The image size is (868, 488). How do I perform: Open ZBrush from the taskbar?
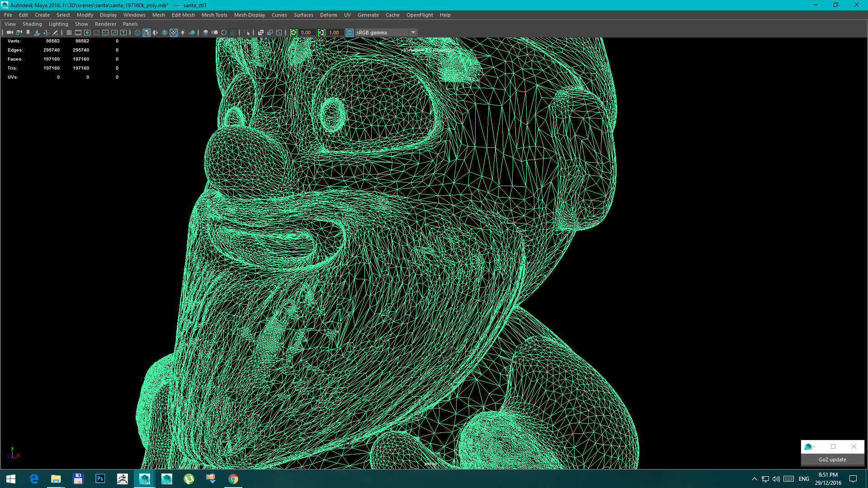122,479
